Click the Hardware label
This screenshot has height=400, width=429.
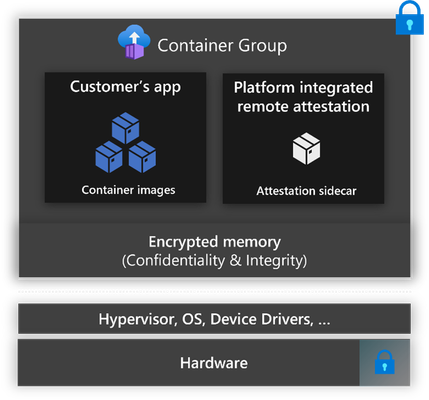[214, 363]
